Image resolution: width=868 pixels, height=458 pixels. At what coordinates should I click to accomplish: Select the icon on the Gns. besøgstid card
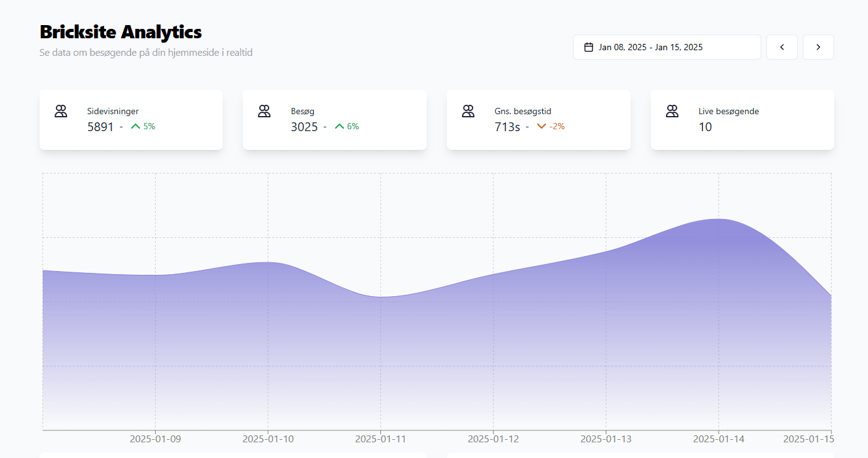pyautogui.click(x=468, y=110)
